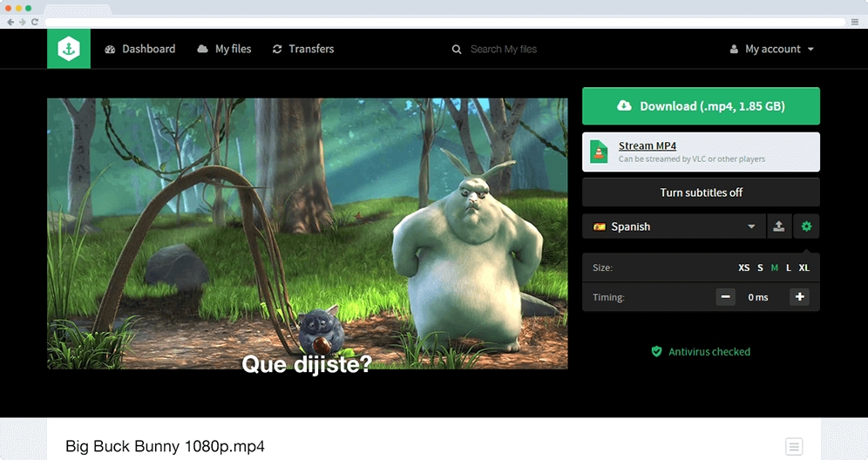Reload the page with refresh icon

[35, 22]
